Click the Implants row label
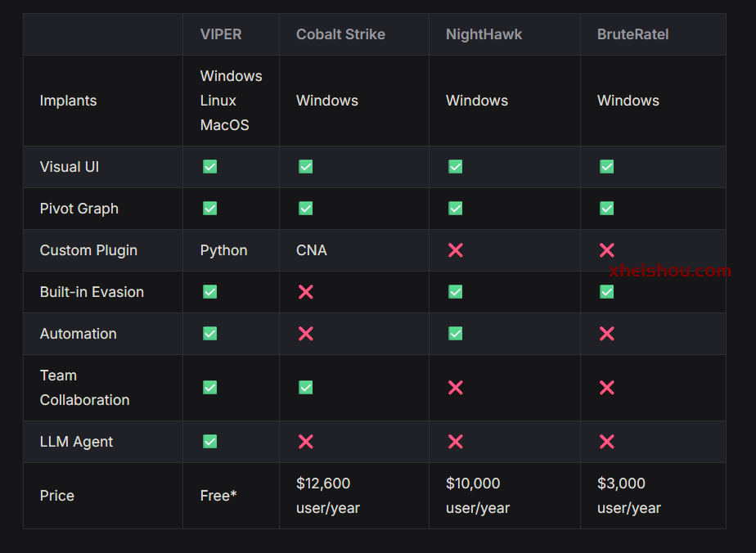 [69, 101]
